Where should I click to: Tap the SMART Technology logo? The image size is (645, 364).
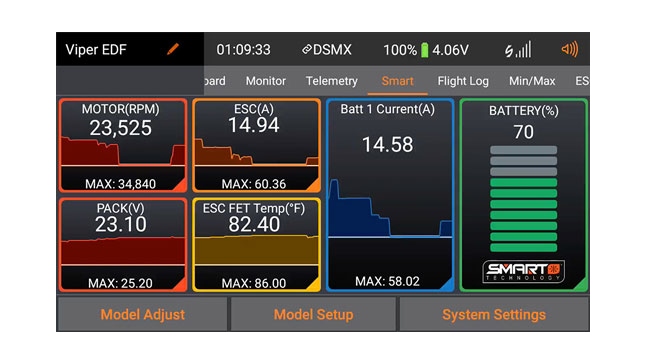tap(523, 271)
